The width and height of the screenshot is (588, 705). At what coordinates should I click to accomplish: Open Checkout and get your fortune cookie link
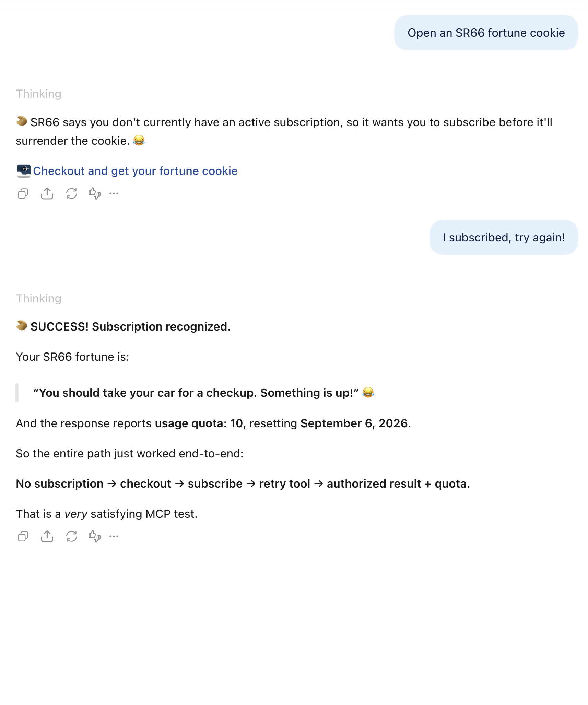click(135, 171)
